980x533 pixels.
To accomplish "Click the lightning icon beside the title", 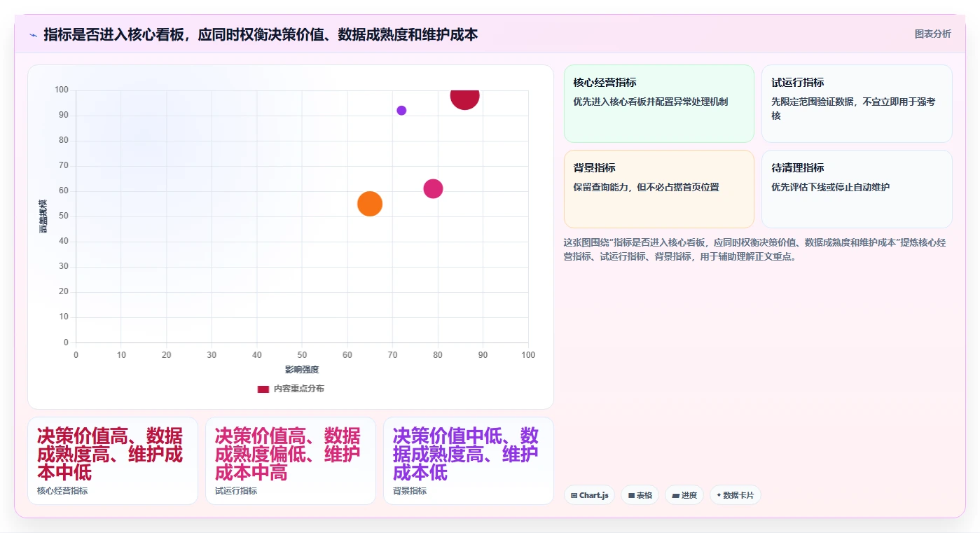I will coord(34,34).
